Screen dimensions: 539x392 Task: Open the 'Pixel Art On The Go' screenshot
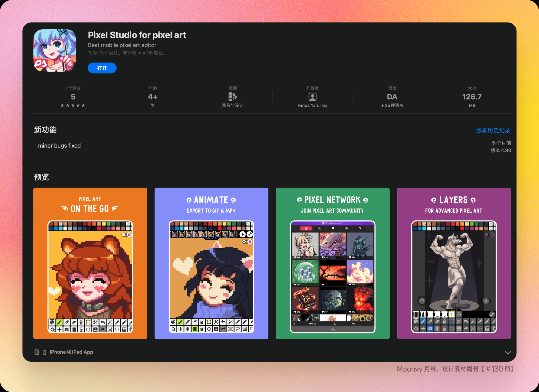[x=90, y=263]
